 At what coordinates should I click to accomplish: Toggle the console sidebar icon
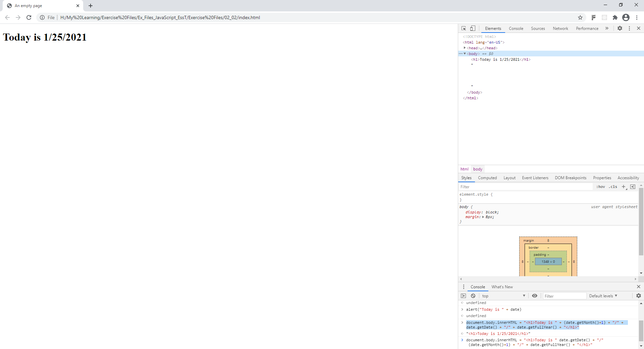click(464, 296)
